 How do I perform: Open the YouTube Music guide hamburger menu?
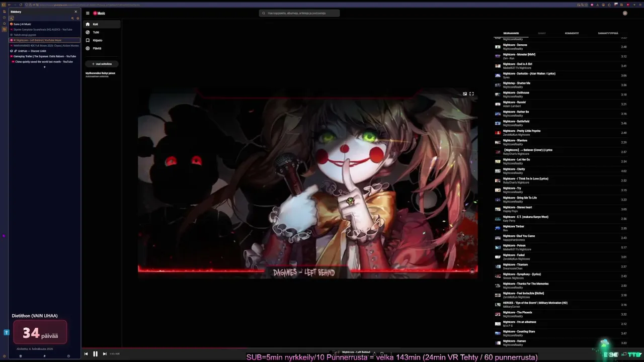pyautogui.click(x=88, y=13)
